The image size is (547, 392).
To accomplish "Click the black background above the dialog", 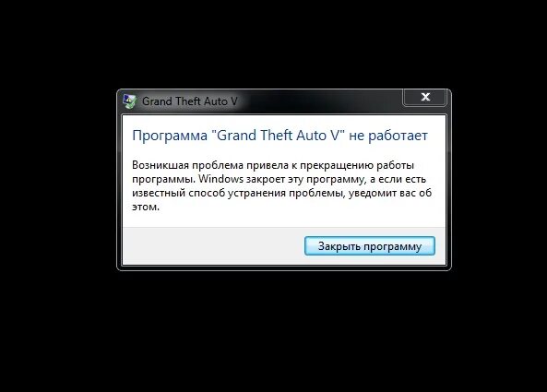I will [273, 43].
